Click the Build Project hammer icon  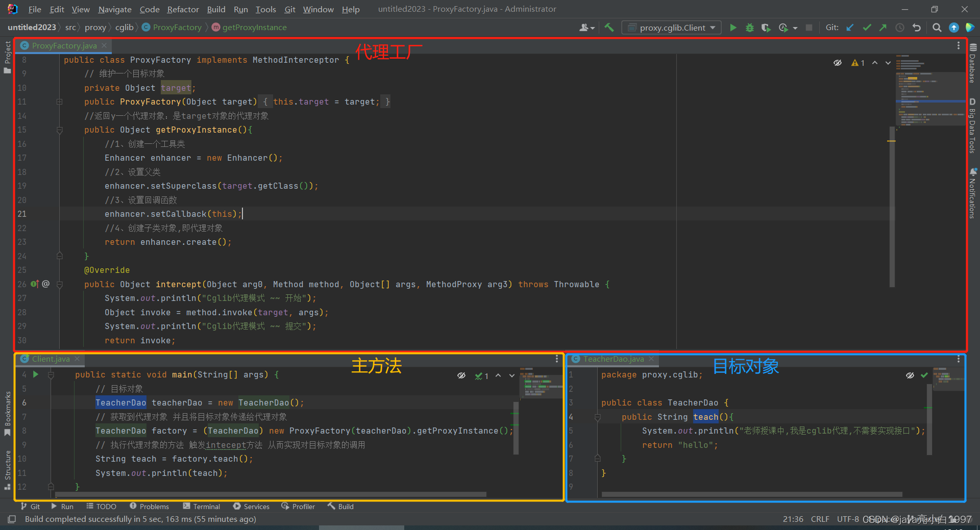point(609,28)
